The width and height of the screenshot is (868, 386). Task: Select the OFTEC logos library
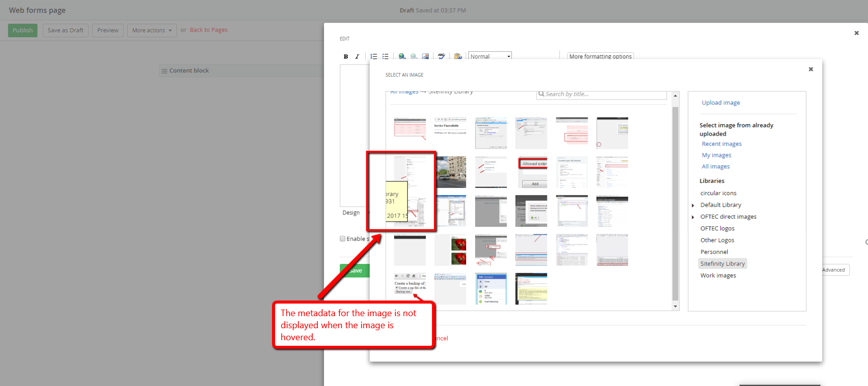tap(717, 228)
